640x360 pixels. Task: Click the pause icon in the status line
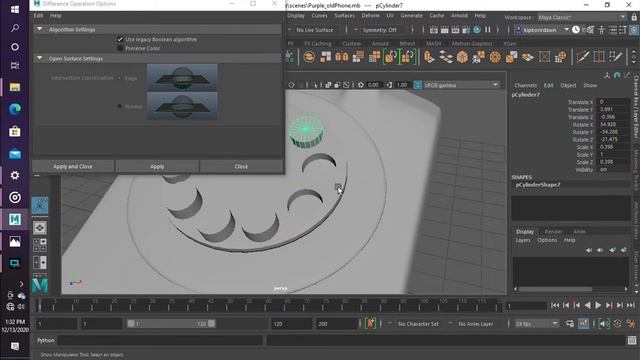coord(487,30)
